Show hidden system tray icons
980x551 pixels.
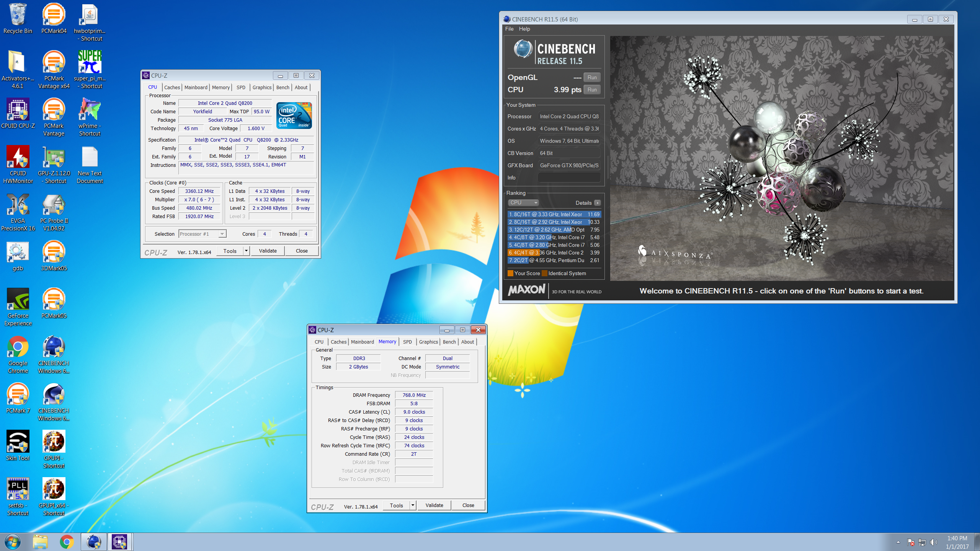[x=898, y=542]
